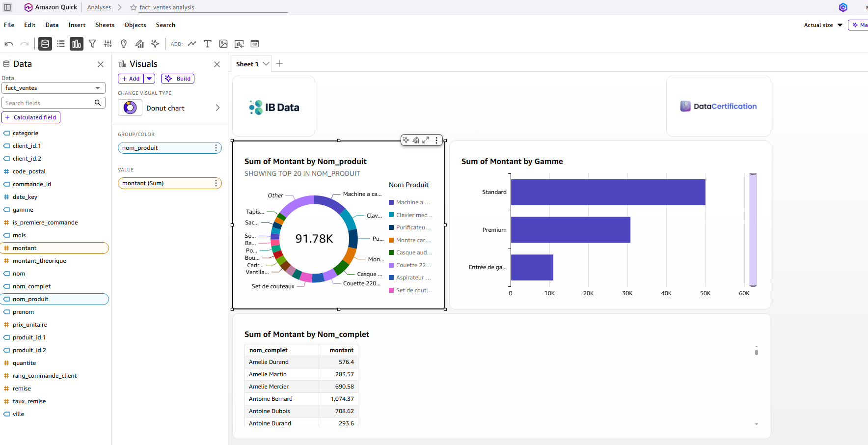Screen dimensions: 868x445
Task: Add a text box with T icon
Action: (208, 44)
